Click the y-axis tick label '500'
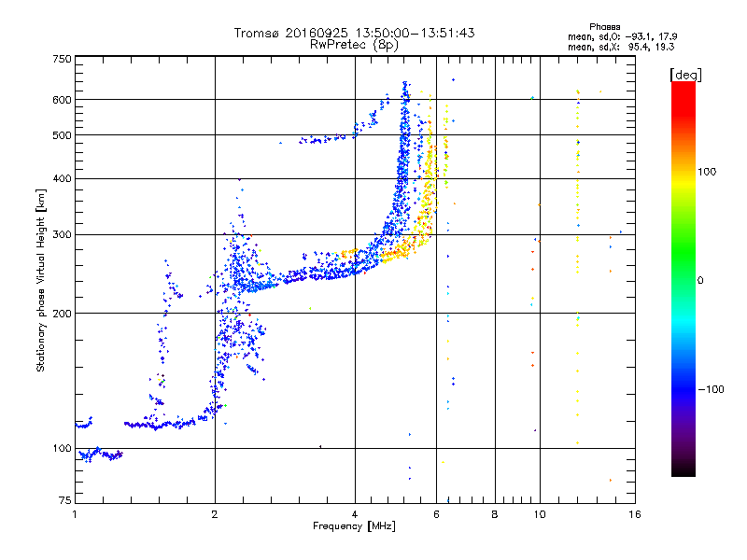This screenshot has width=747, height=560. (62, 135)
